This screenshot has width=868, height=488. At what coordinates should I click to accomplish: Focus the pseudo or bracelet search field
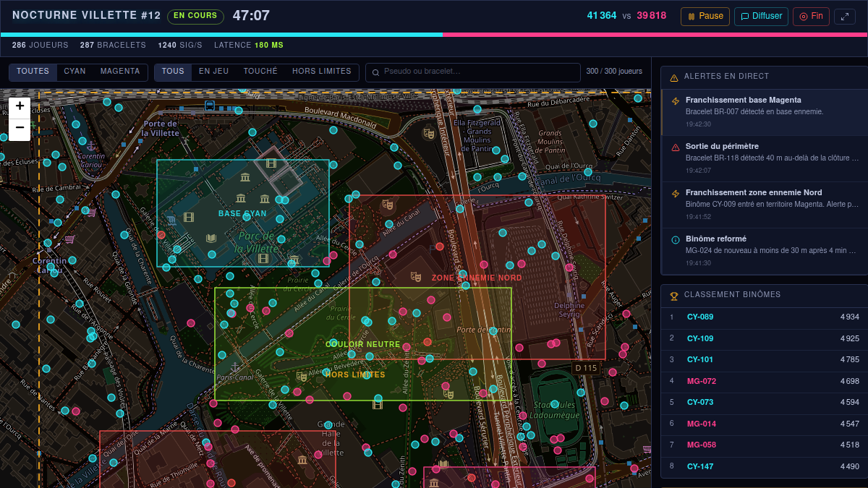(473, 72)
